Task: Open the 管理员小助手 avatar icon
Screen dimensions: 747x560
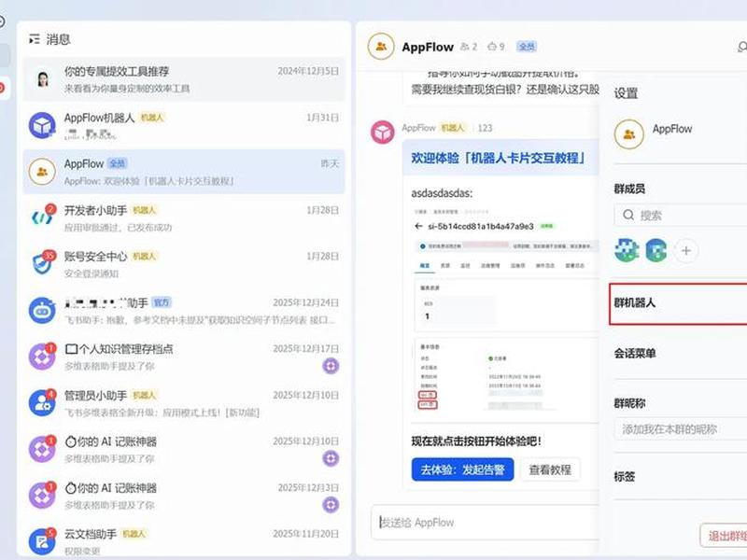Action: click(x=42, y=403)
